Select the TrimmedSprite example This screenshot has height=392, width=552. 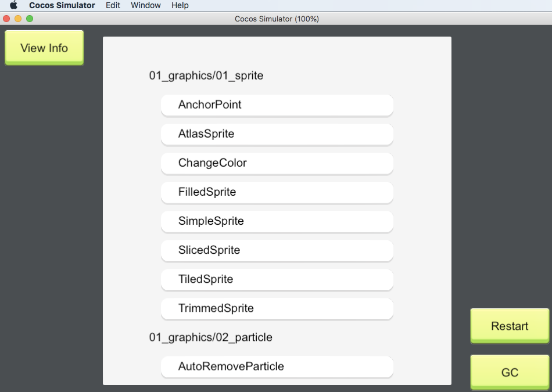point(277,308)
